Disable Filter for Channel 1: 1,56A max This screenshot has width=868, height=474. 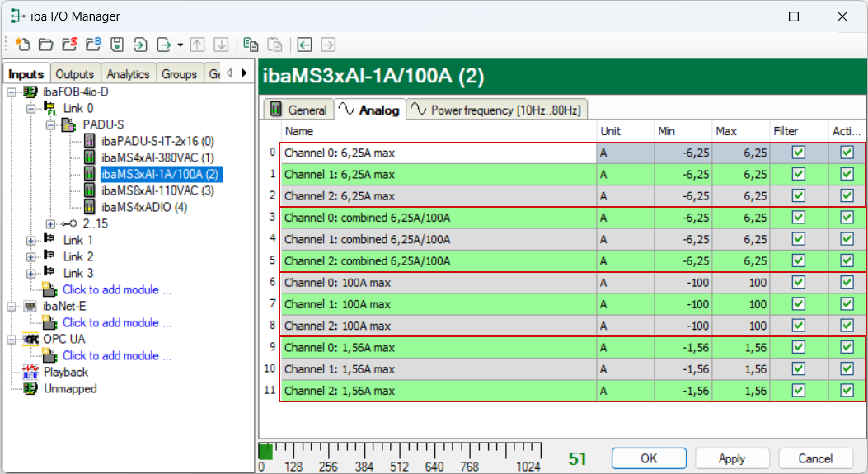coord(798,368)
